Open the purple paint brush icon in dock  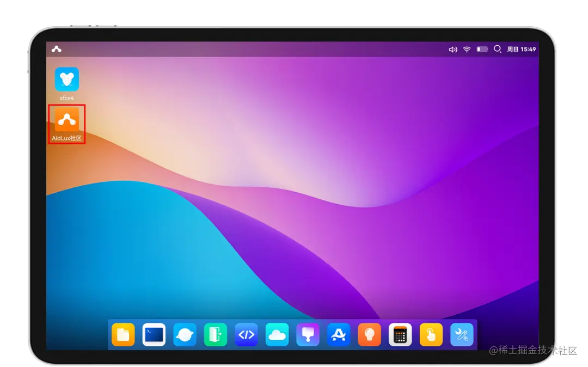[x=308, y=334]
